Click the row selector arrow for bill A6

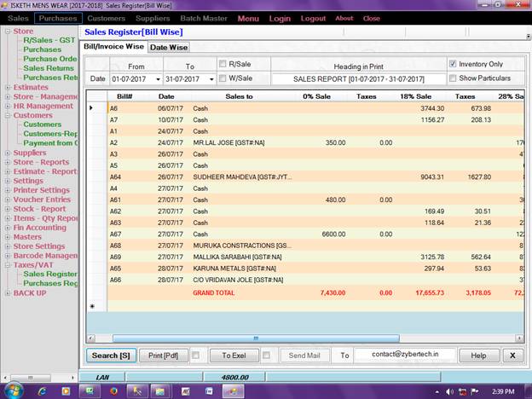coord(91,108)
